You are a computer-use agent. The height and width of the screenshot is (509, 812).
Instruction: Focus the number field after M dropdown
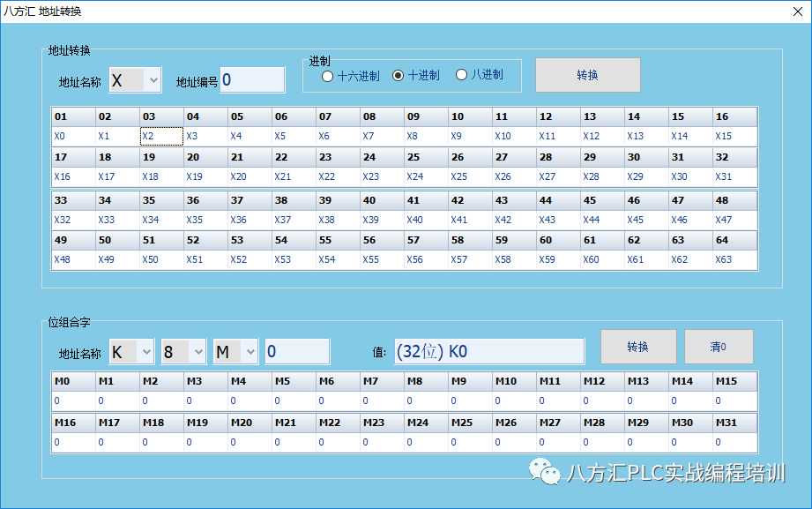297,352
